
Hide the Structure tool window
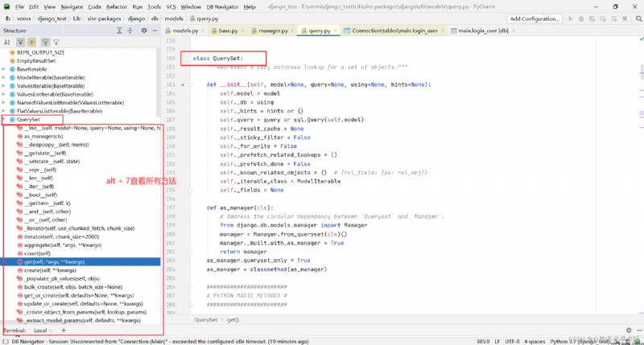click(x=155, y=31)
